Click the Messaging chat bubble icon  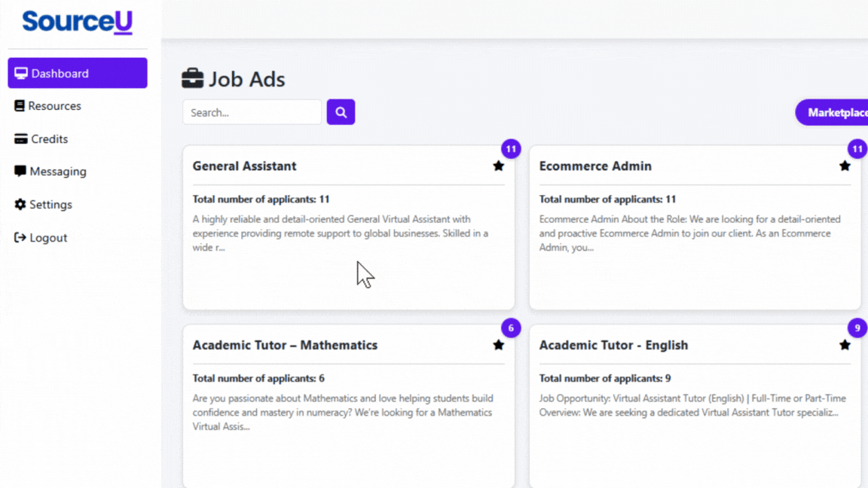click(x=19, y=171)
